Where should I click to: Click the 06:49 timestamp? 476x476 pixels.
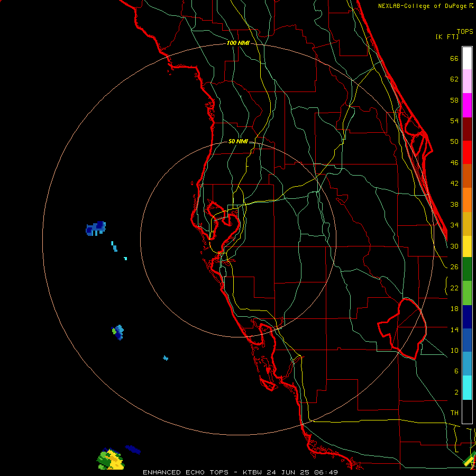coord(326,472)
